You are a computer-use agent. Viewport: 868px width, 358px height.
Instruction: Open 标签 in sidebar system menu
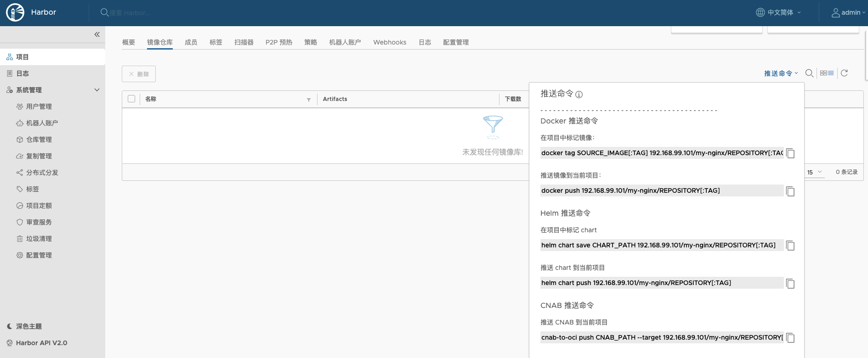tap(32, 189)
